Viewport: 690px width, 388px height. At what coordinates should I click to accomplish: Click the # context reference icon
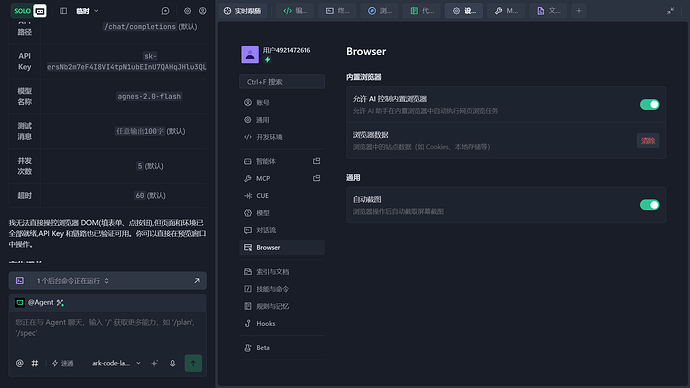[x=35, y=363]
